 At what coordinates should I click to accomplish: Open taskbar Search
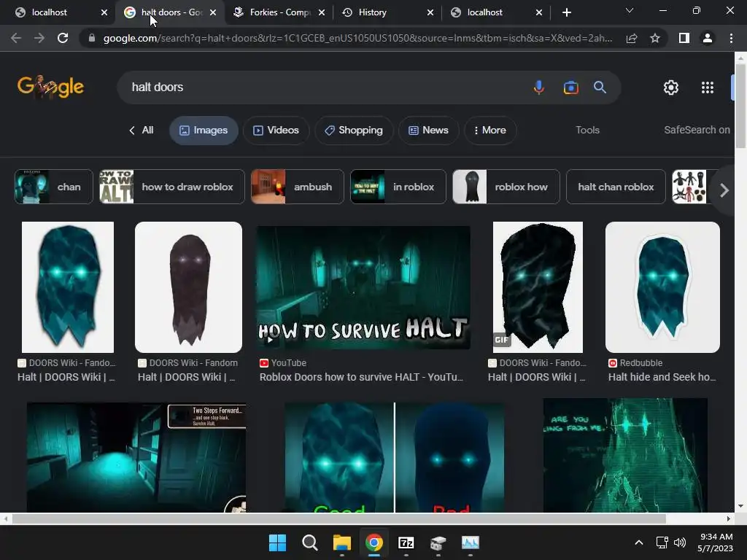[x=309, y=542]
